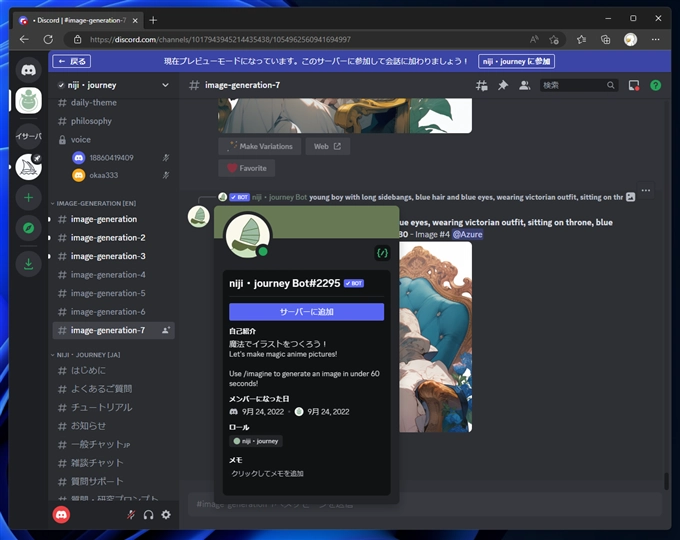Open image-generation channel

point(114,219)
